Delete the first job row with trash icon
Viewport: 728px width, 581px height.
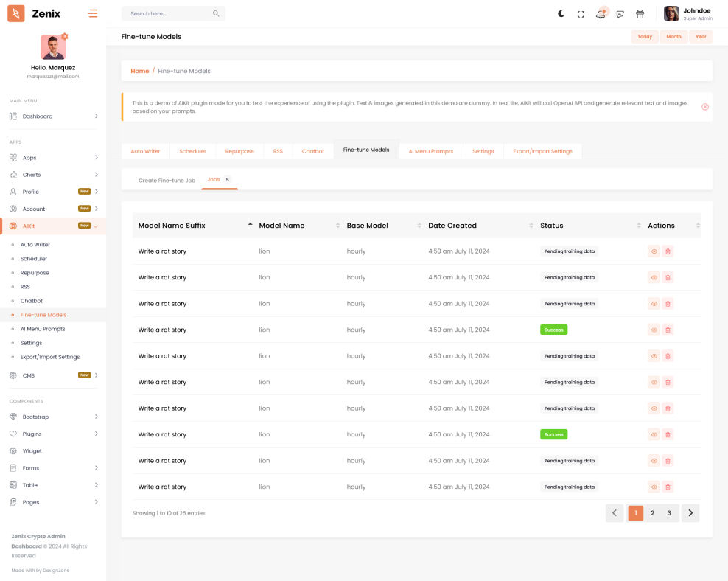668,251
